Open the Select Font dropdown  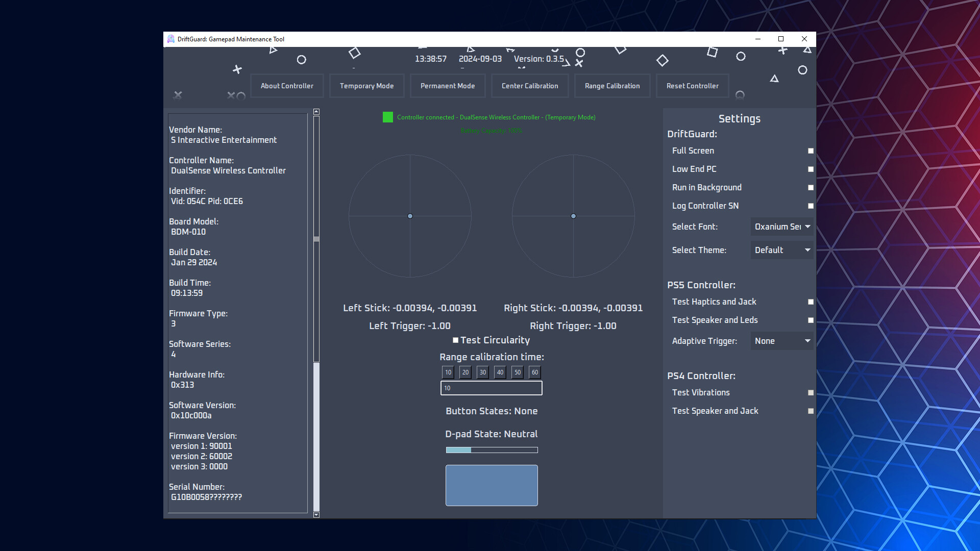click(x=781, y=227)
